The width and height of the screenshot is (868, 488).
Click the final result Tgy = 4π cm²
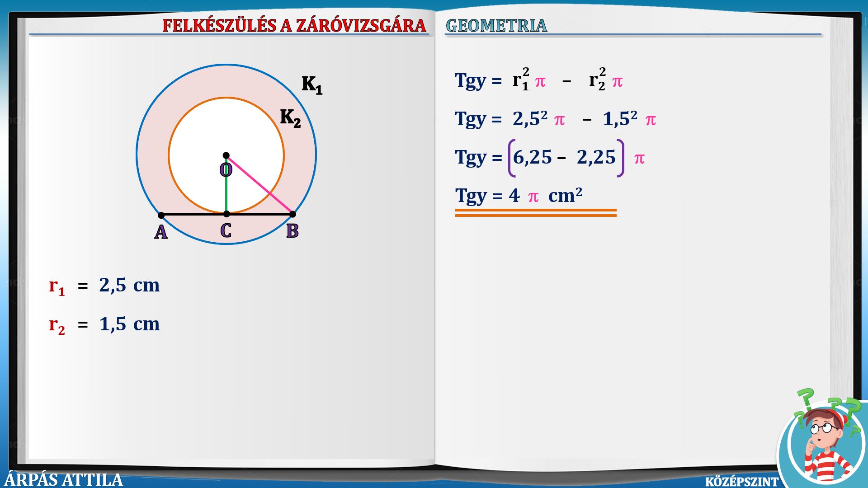click(x=519, y=196)
